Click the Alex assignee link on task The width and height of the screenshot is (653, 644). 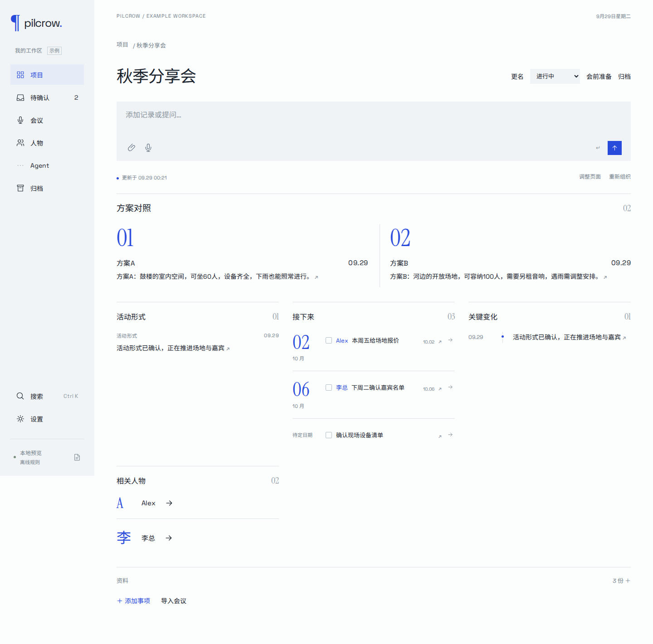pos(342,341)
